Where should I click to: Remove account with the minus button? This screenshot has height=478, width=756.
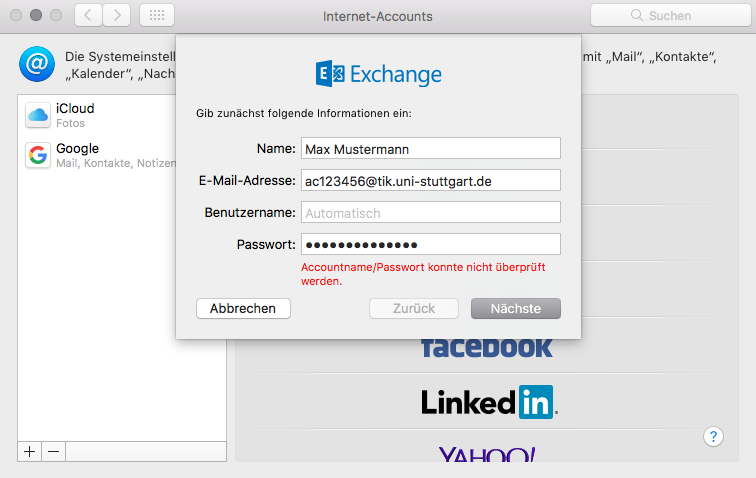[54, 451]
